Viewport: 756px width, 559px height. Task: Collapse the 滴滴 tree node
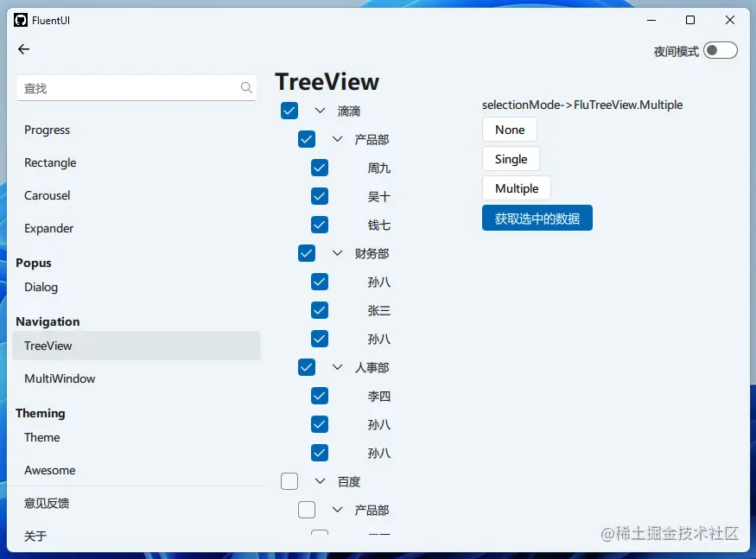click(x=318, y=111)
